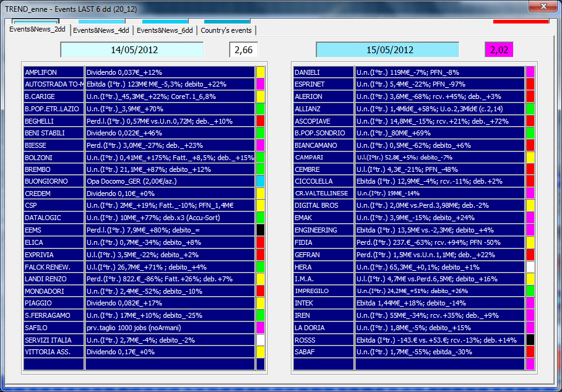Viewport: 562px width, 392px height.
Task: Click the yellow swatch beside FIDIA
Action: coord(530,242)
